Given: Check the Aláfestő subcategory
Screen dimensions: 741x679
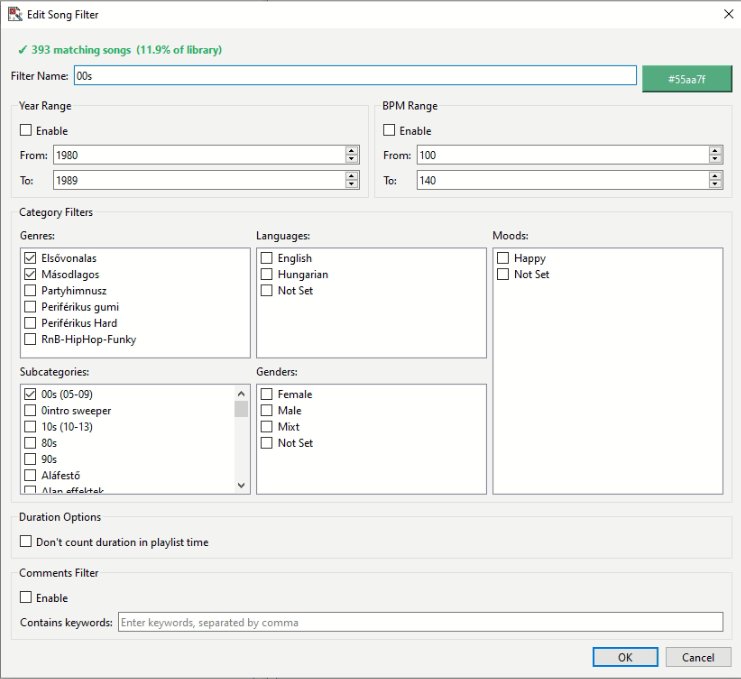Looking at the screenshot, I should (x=30, y=475).
